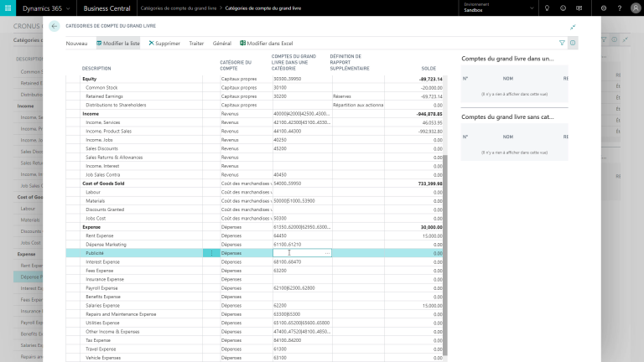The image size is (644, 362).
Task: Click Interest Expense account 68100..68470
Action: point(287,261)
